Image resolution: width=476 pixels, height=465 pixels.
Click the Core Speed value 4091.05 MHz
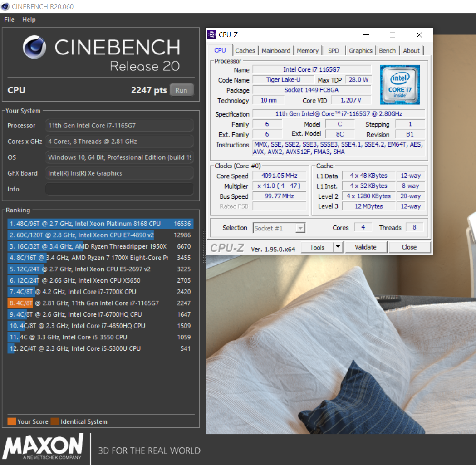(x=279, y=176)
